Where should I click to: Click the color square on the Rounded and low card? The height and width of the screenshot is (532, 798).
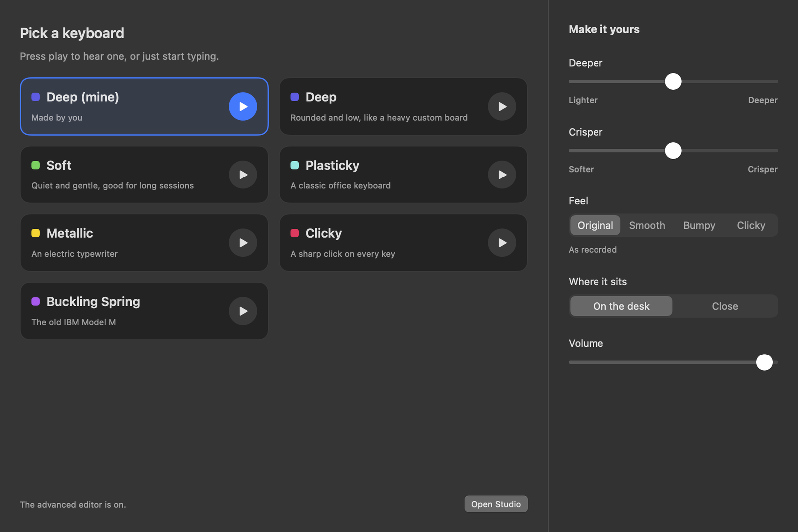point(295,97)
